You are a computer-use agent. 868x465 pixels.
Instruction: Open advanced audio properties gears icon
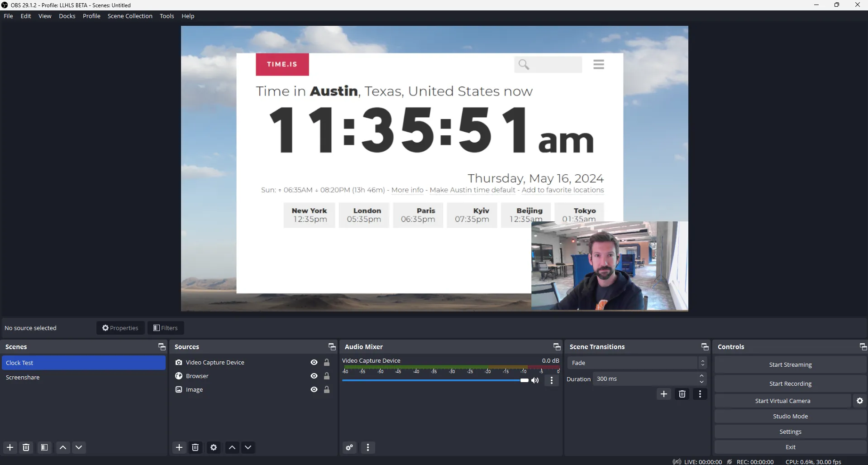click(x=349, y=447)
